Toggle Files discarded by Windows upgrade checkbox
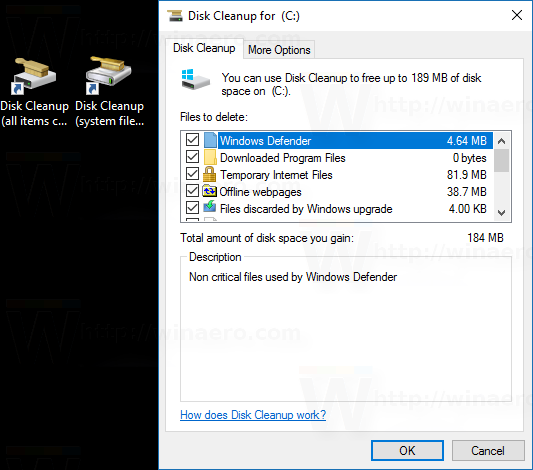Image resolution: width=533 pixels, height=470 pixels. click(192, 207)
